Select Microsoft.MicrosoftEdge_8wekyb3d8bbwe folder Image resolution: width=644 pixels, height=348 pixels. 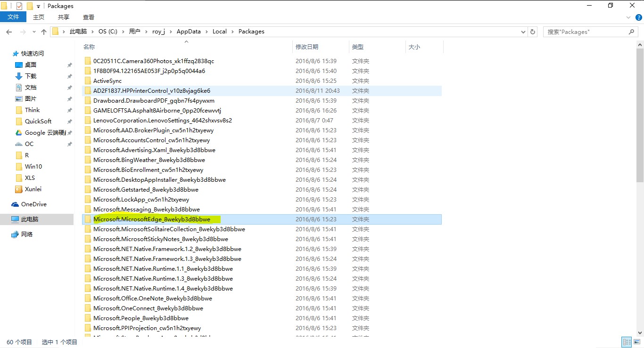(x=262, y=219)
